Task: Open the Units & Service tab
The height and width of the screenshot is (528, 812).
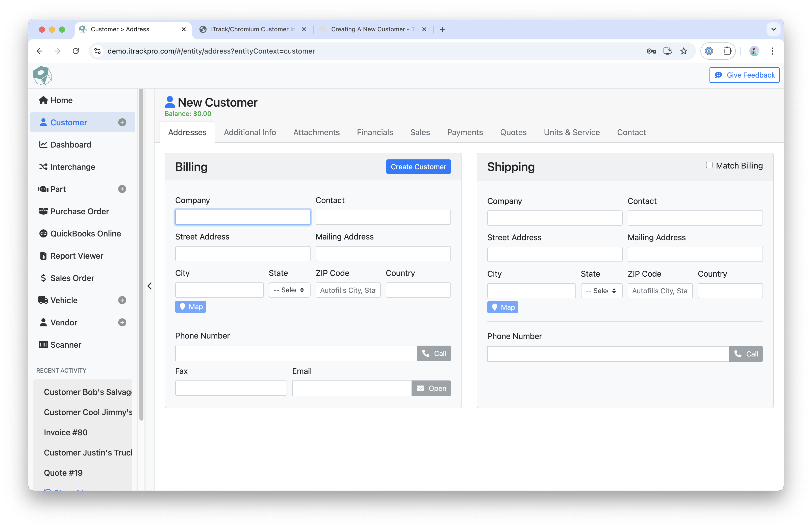Action: tap(571, 132)
